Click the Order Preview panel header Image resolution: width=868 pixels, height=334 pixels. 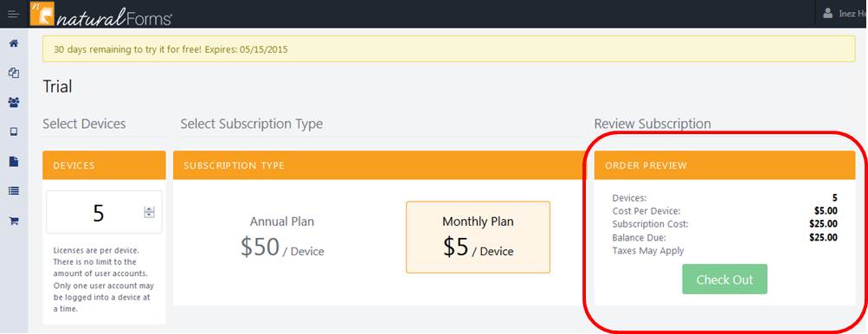coord(724,165)
